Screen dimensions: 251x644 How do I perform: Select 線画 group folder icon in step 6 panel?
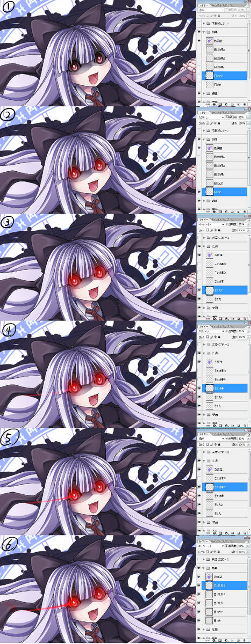tap(208, 630)
